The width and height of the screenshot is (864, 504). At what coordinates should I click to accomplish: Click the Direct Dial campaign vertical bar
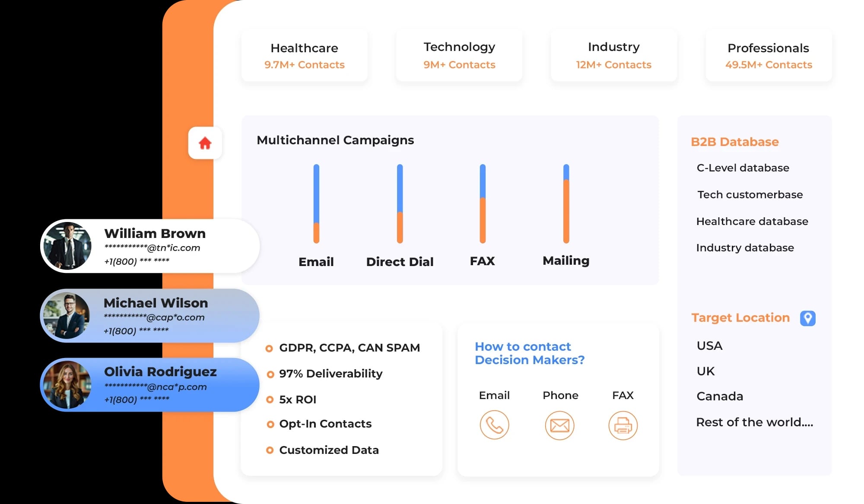point(400,204)
